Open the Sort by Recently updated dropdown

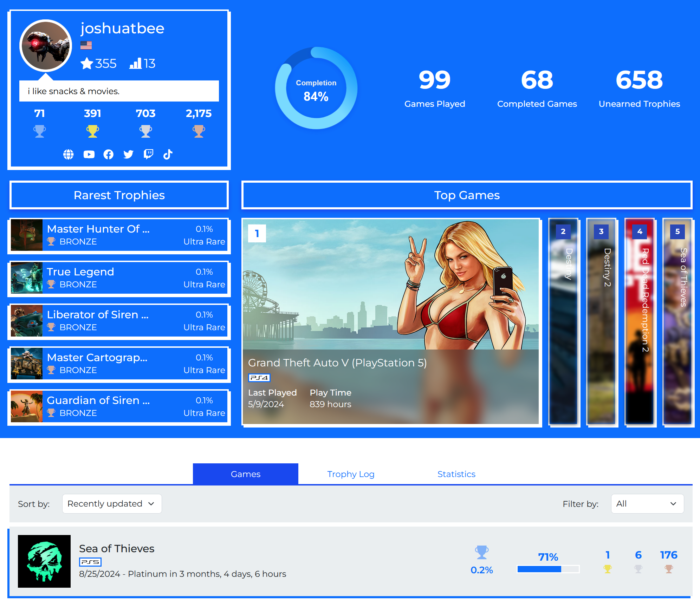tap(112, 504)
